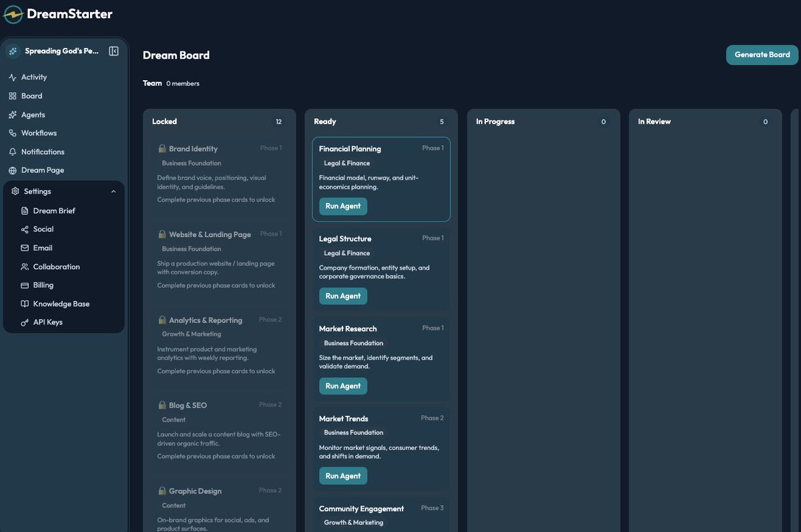Click the Growth & Marketing tag on Community Engagement
The width and height of the screenshot is (801, 532).
pyautogui.click(x=354, y=523)
